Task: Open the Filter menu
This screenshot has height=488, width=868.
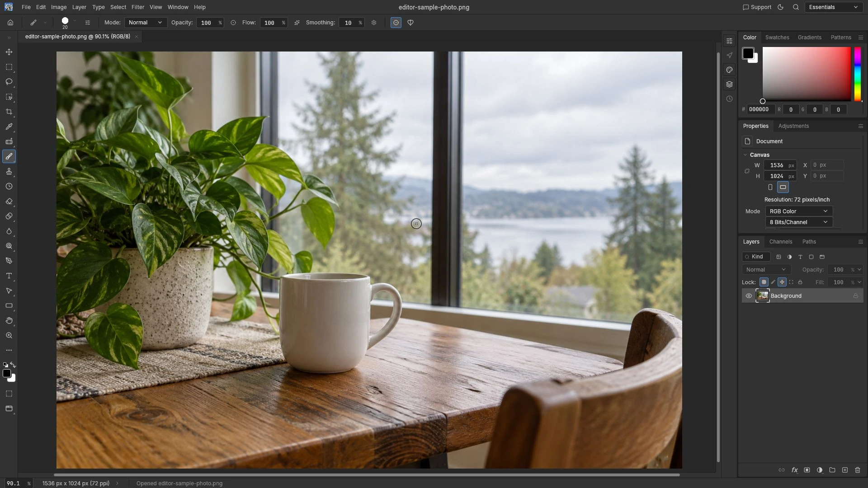Action: tap(138, 7)
